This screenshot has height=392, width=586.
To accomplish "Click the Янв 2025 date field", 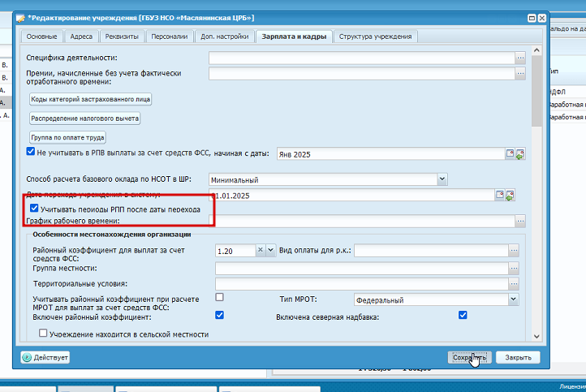I will click(x=391, y=154).
